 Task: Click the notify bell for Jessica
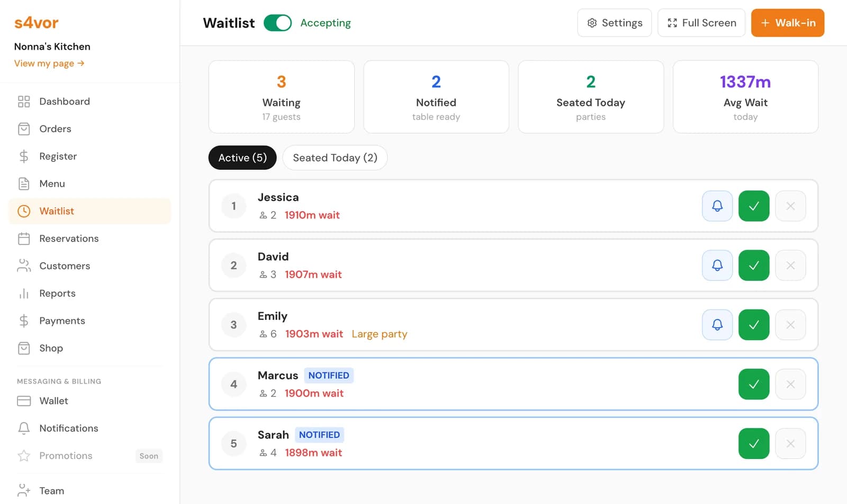coord(717,206)
